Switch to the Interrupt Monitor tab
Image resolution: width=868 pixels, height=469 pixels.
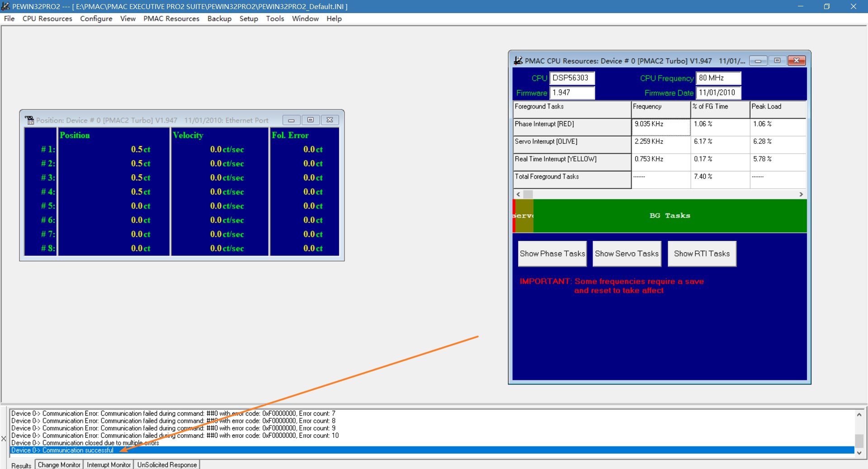coord(108,464)
